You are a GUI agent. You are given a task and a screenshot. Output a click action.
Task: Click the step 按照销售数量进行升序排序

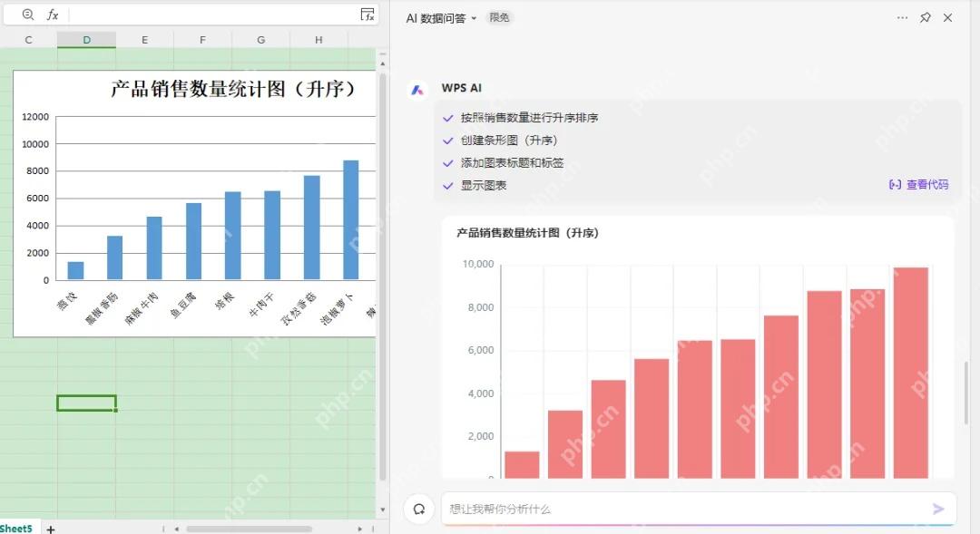click(x=529, y=118)
